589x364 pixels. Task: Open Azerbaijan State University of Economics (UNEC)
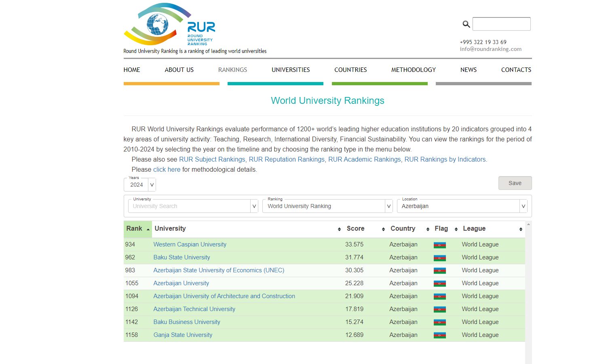click(x=219, y=270)
